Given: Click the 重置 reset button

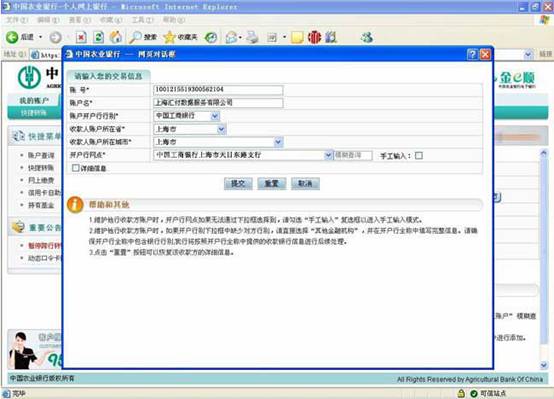Looking at the screenshot, I should [272, 183].
